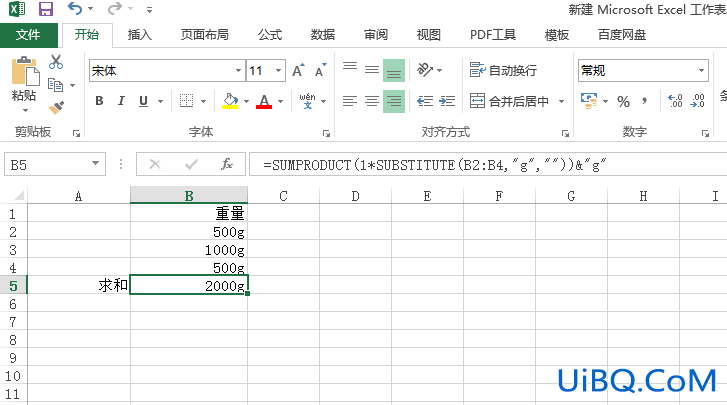Apply red font color
727x405 pixels.
[x=264, y=101]
